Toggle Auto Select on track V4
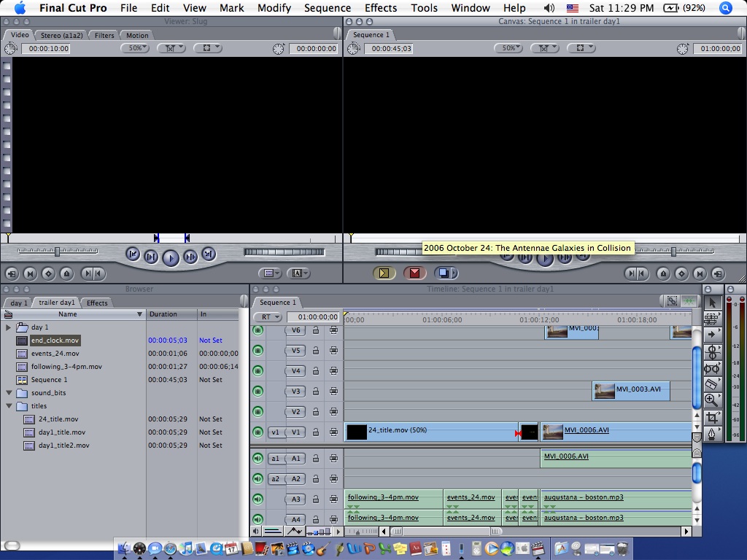 333,370
